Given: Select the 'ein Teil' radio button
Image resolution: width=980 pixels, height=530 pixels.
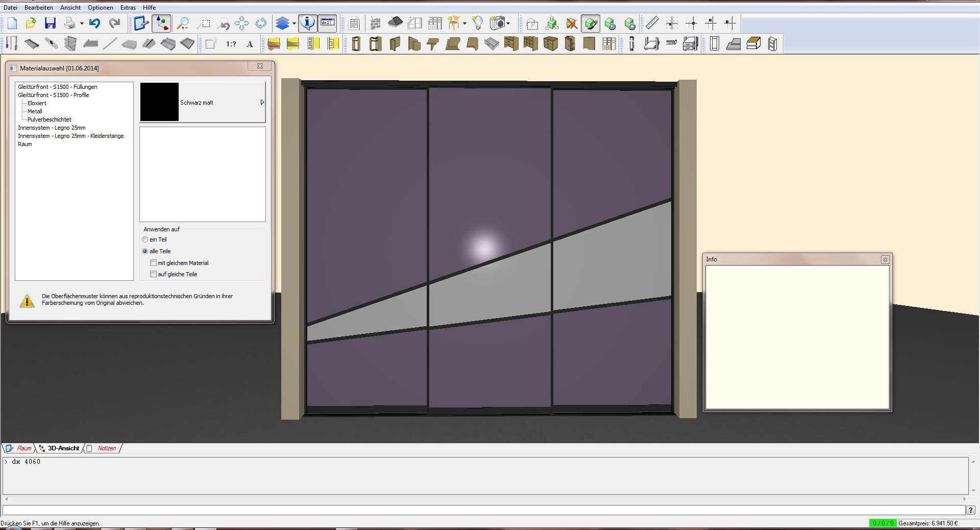Looking at the screenshot, I should tap(145, 239).
